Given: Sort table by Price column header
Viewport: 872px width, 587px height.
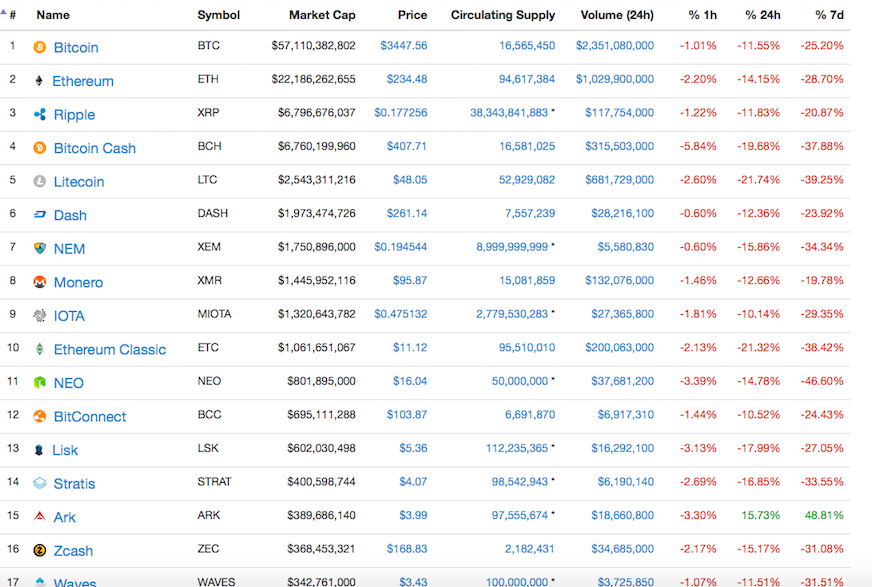Looking at the screenshot, I should click(412, 15).
